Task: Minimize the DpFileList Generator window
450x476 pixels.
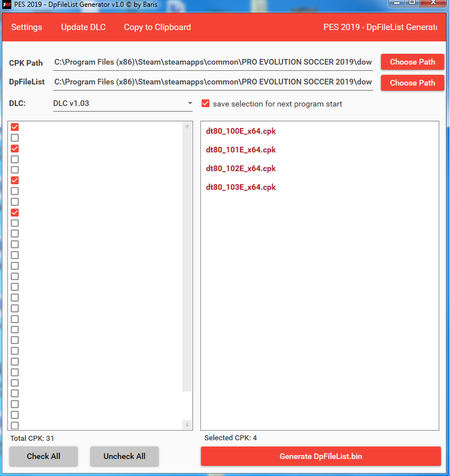Action: [397, 3]
